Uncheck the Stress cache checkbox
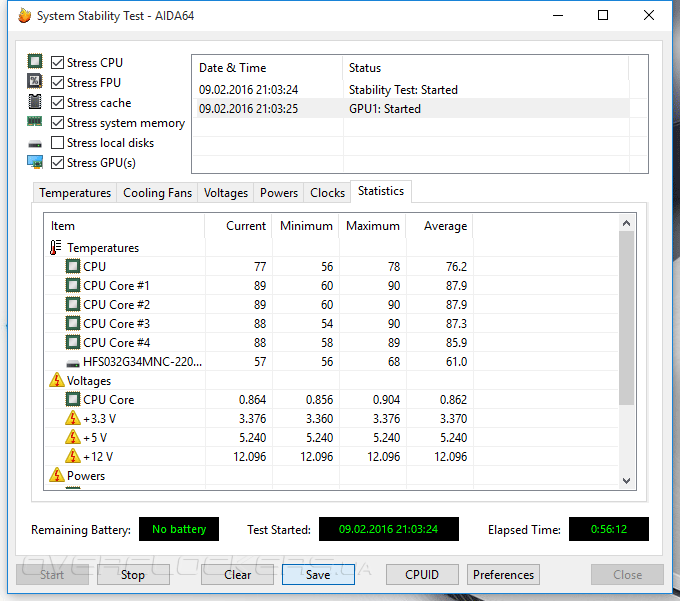 point(57,103)
